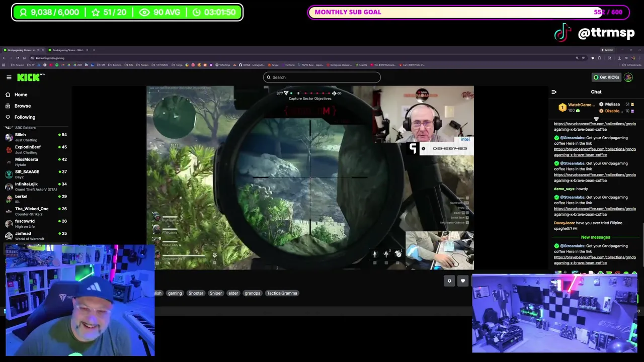Open fuscowrld channel in the Following list
The width and height of the screenshot is (644, 362).
point(35,223)
